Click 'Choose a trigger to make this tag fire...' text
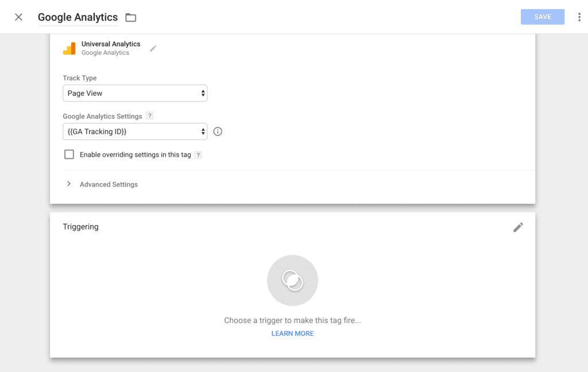The height and width of the screenshot is (372, 588). (292, 320)
